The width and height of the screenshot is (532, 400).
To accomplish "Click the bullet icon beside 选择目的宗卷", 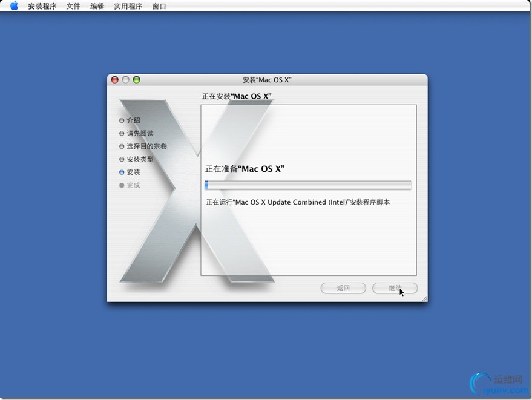I will 122,146.
